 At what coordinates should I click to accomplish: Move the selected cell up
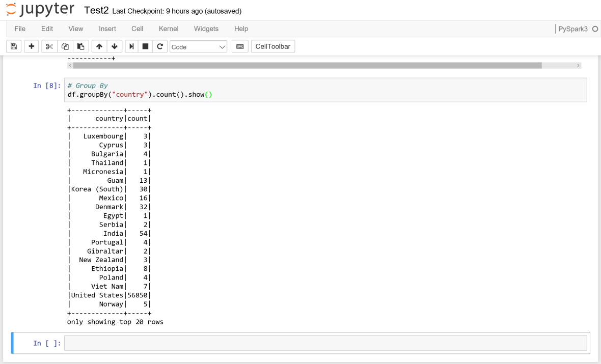click(99, 46)
